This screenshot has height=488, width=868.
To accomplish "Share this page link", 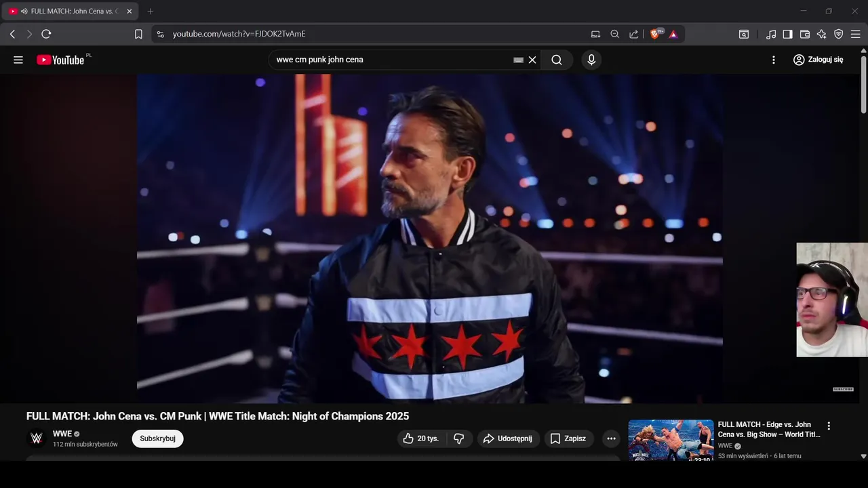I will point(633,34).
